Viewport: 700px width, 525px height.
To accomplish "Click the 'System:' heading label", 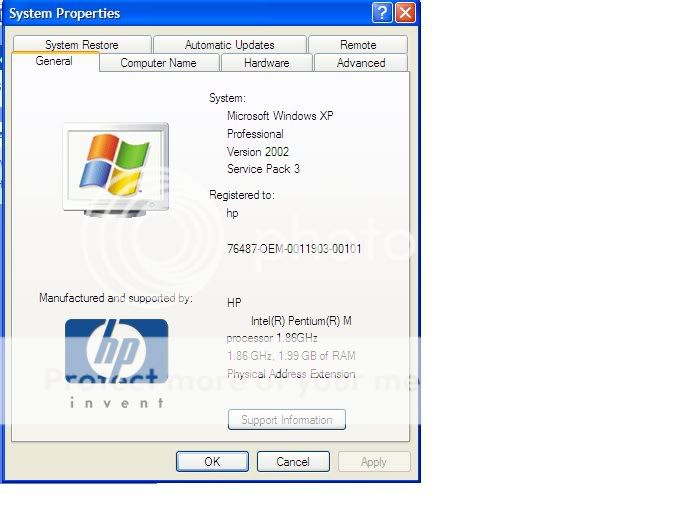I will point(227,98).
